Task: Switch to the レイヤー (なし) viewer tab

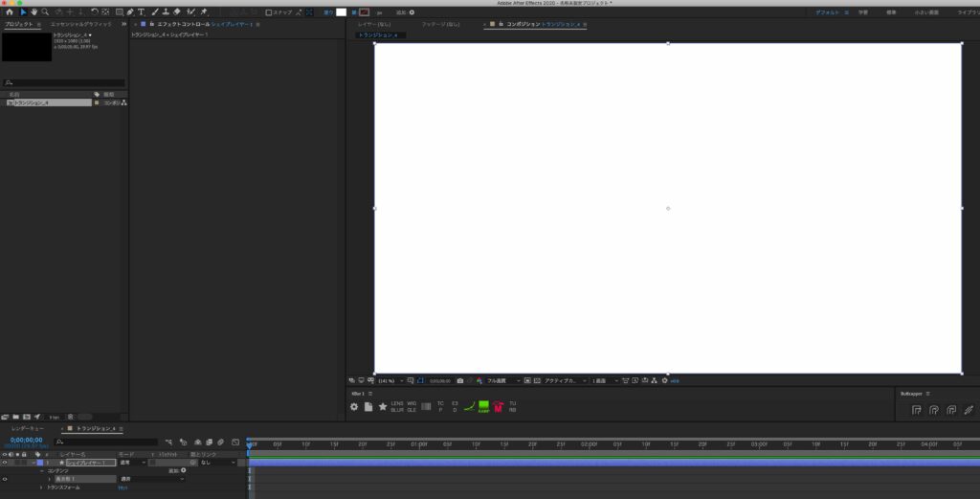Action: 374,24
